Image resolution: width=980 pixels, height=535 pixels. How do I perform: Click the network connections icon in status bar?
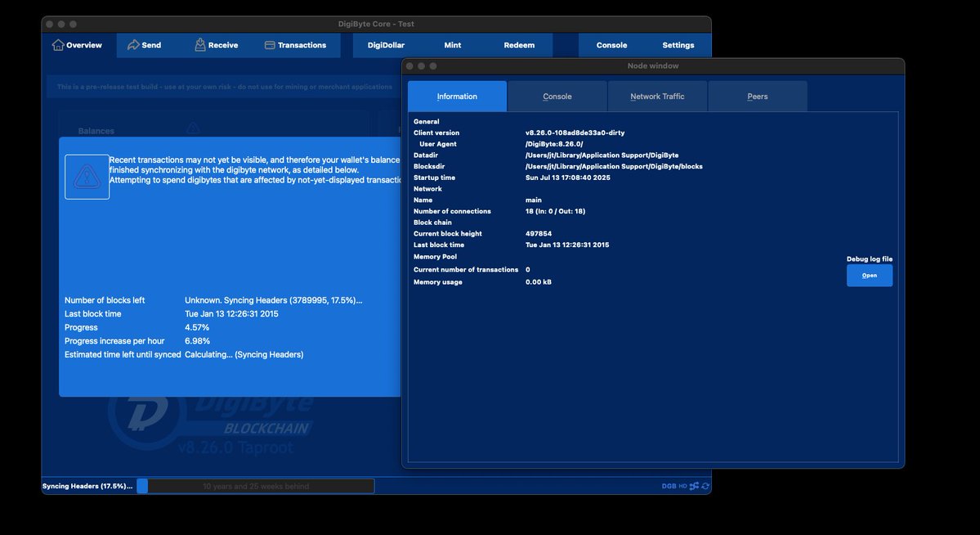(694, 486)
